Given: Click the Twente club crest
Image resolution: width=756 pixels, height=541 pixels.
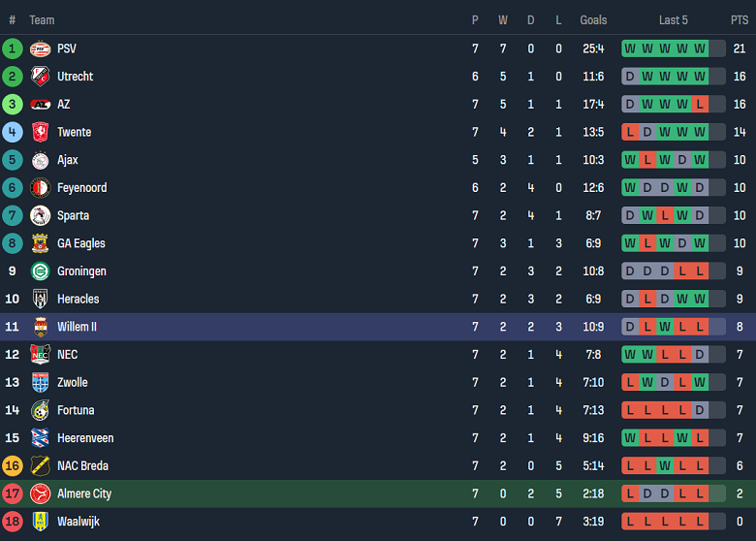Looking at the screenshot, I should coord(40,132).
